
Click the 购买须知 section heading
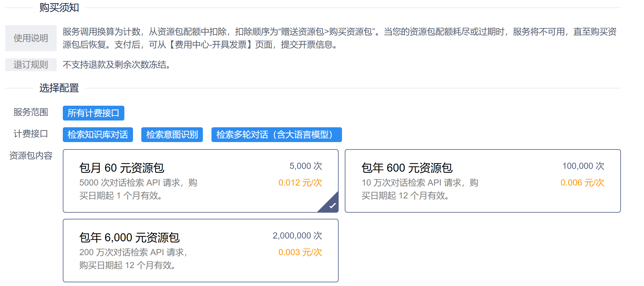tap(59, 8)
